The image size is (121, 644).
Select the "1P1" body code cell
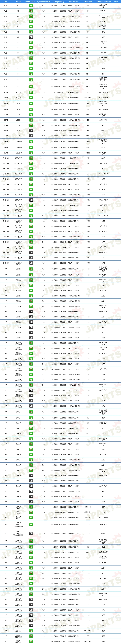(x=88, y=110)
